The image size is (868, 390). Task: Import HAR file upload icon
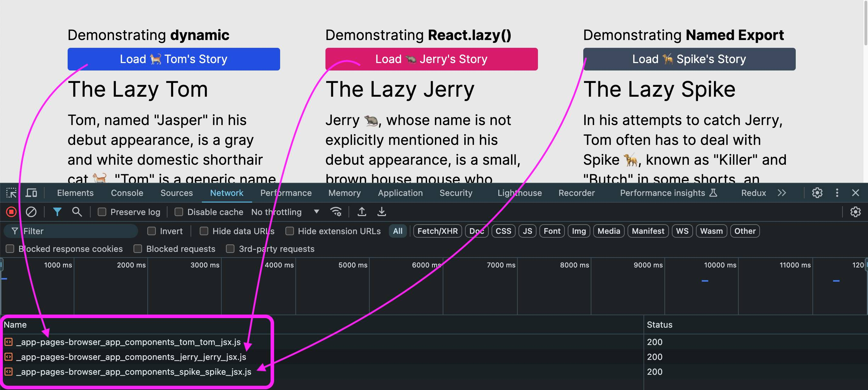(362, 212)
